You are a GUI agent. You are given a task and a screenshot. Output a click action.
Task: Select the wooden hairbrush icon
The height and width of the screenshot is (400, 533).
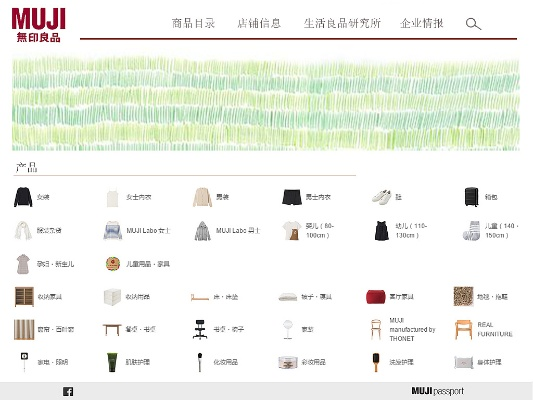376,362
